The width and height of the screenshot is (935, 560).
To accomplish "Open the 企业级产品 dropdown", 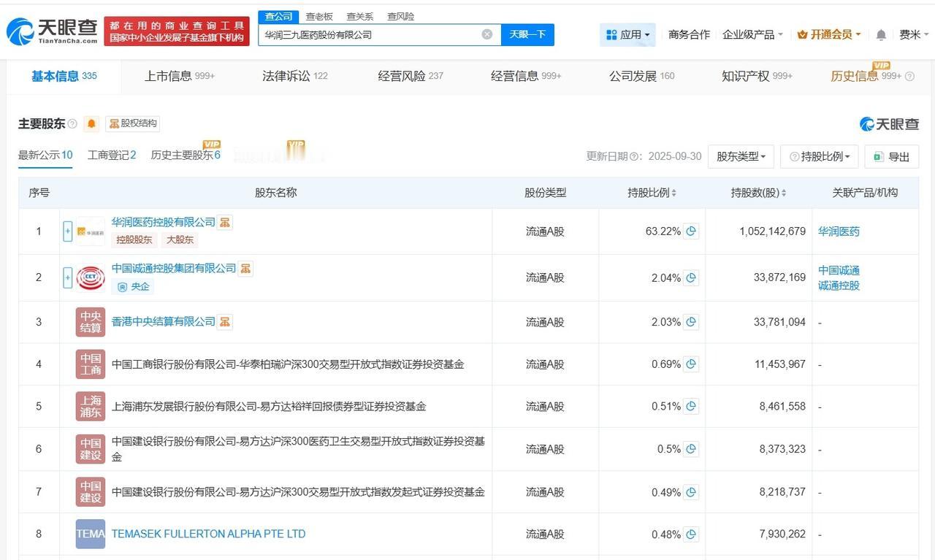I will (x=752, y=34).
